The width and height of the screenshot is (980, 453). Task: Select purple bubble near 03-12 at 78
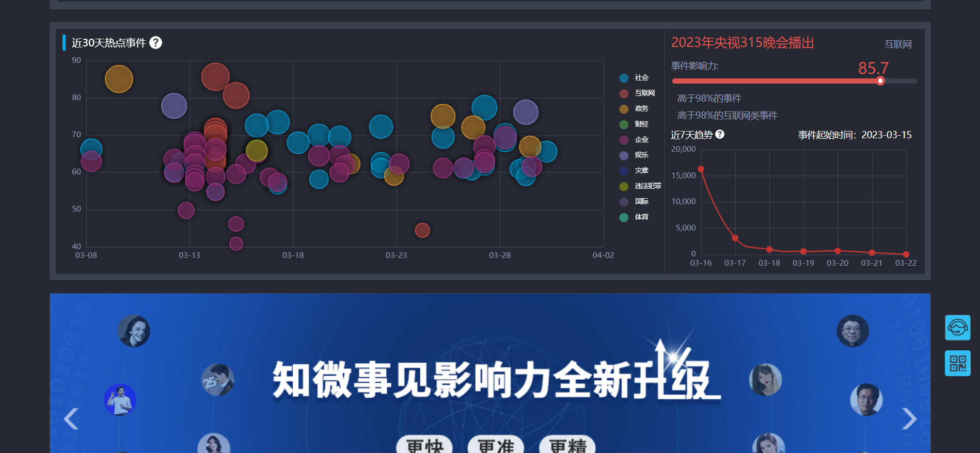[x=174, y=106]
